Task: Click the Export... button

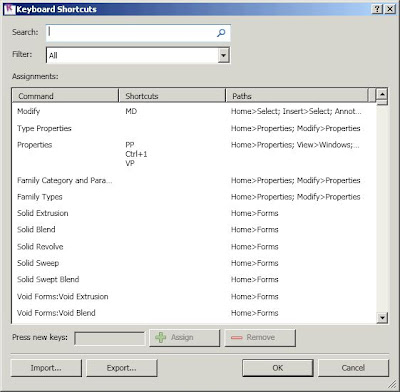Action: click(122, 368)
